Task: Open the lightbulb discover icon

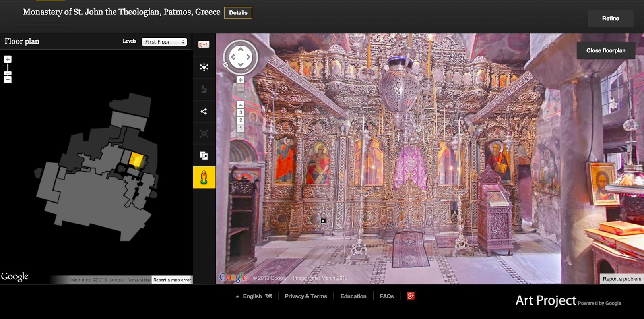Action: point(204,67)
